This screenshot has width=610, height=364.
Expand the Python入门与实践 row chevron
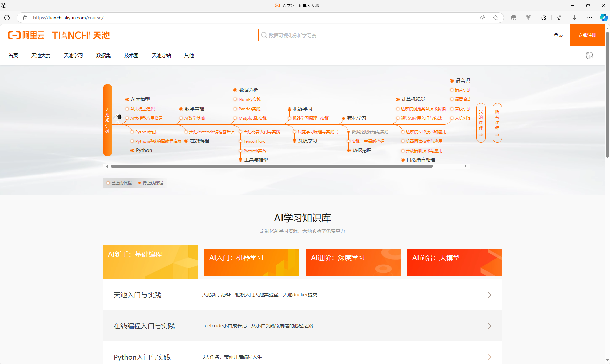pos(489,357)
